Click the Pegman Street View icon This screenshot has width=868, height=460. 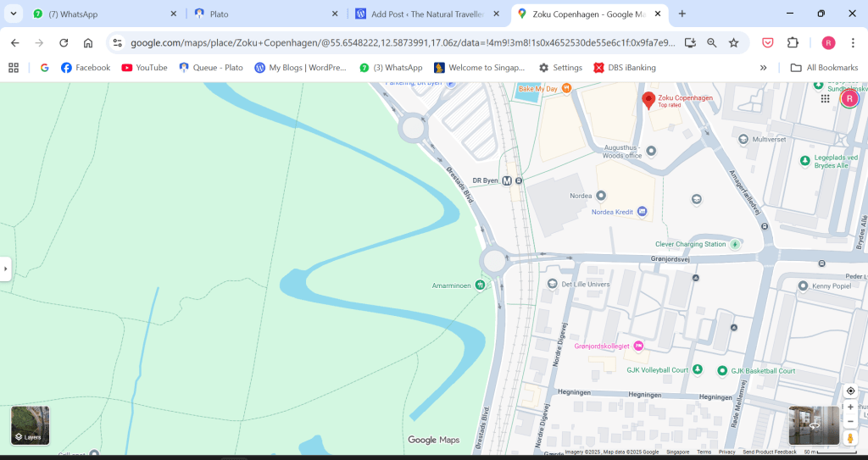click(x=850, y=438)
